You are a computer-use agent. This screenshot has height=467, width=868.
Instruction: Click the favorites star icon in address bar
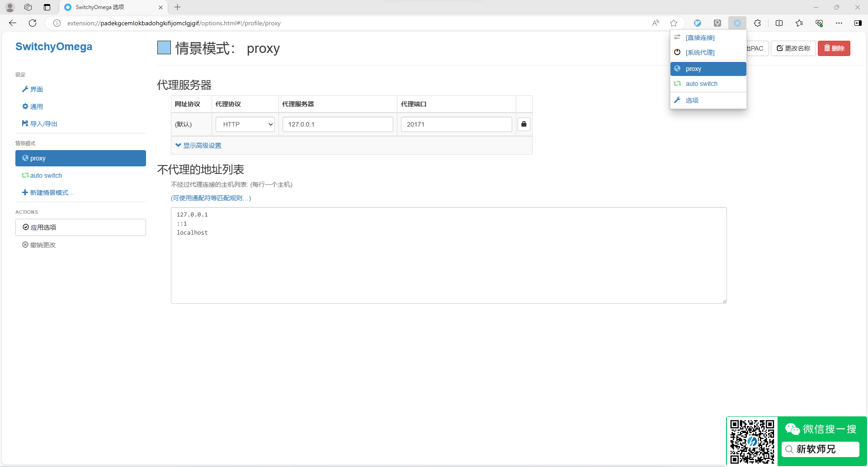tap(674, 23)
